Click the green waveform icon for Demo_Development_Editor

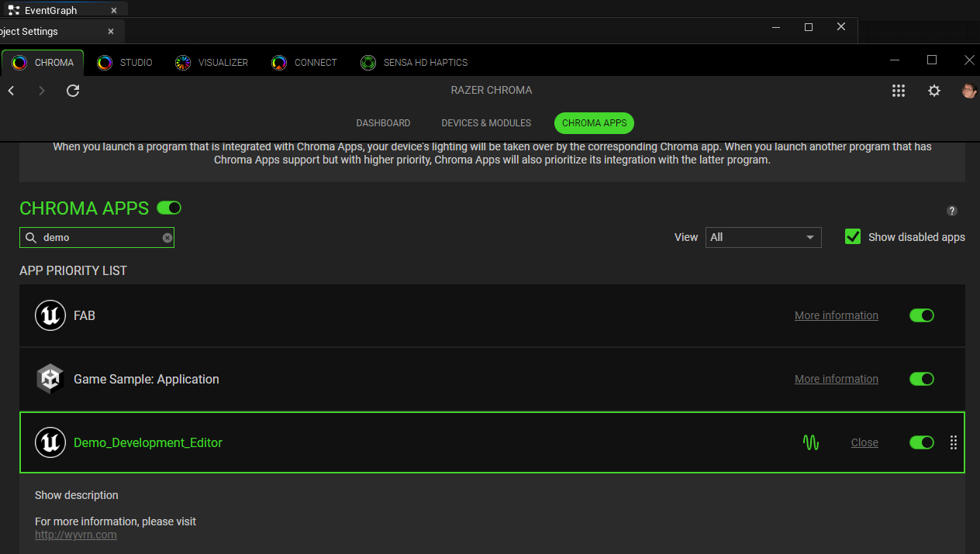811,442
